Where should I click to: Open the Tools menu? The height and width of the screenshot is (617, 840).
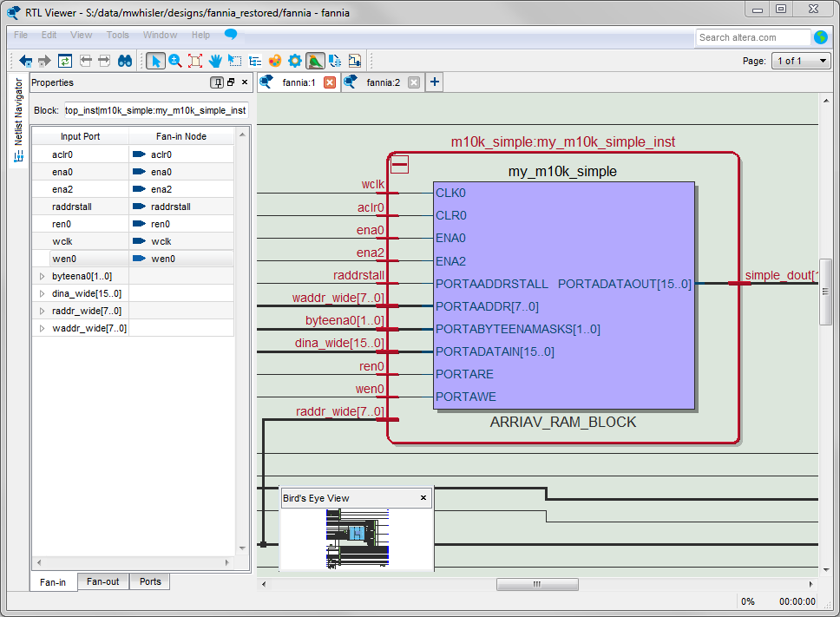tap(117, 36)
